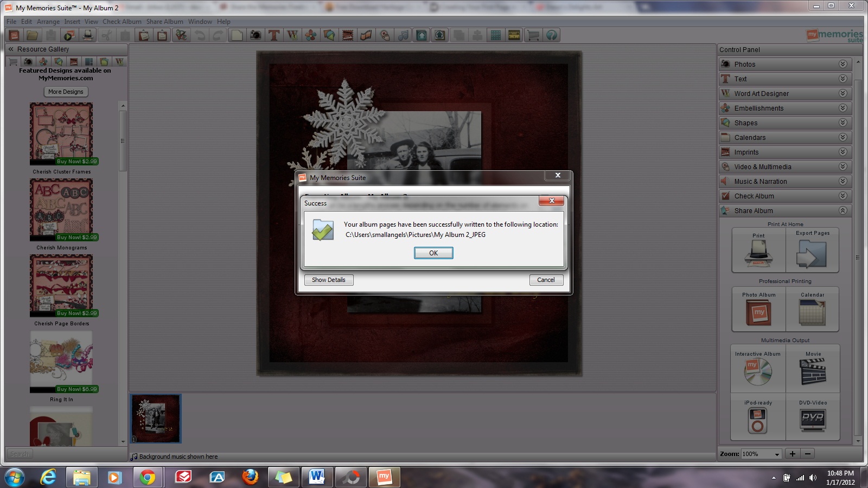868x488 pixels.
Task: Click the red T text tool in the toolbar
Action: coord(274,36)
